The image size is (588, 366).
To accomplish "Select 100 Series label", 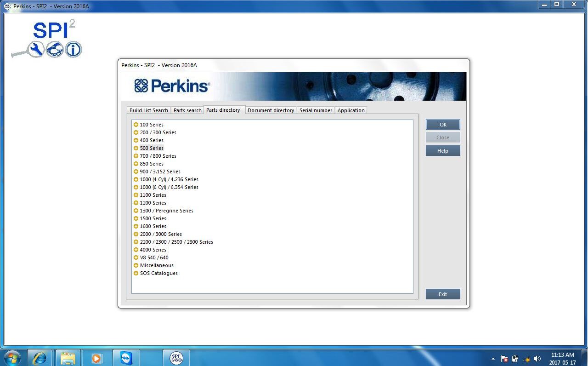I will click(x=152, y=125).
